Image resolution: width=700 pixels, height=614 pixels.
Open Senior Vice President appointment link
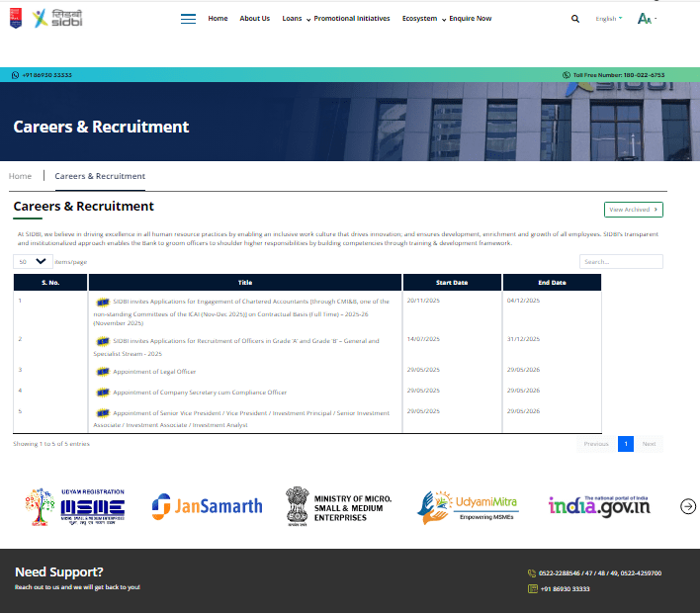pos(241,419)
